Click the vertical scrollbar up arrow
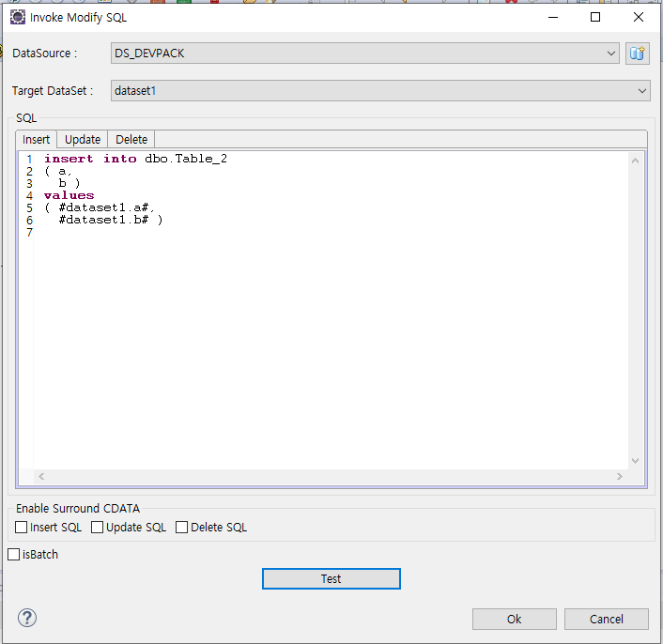This screenshot has width=663, height=644. 636,161
